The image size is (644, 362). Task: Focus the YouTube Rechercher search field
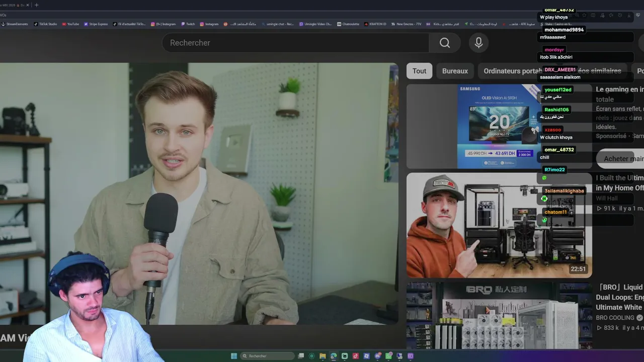tap(295, 43)
